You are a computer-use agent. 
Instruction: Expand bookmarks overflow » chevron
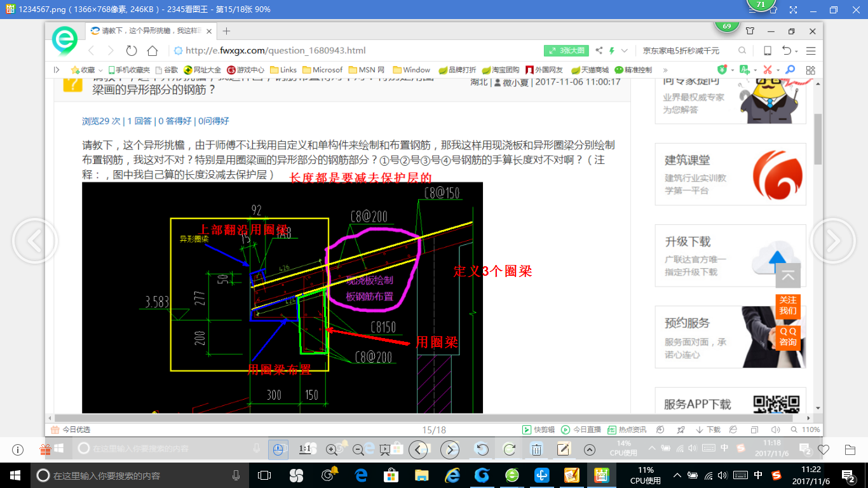pos(666,70)
